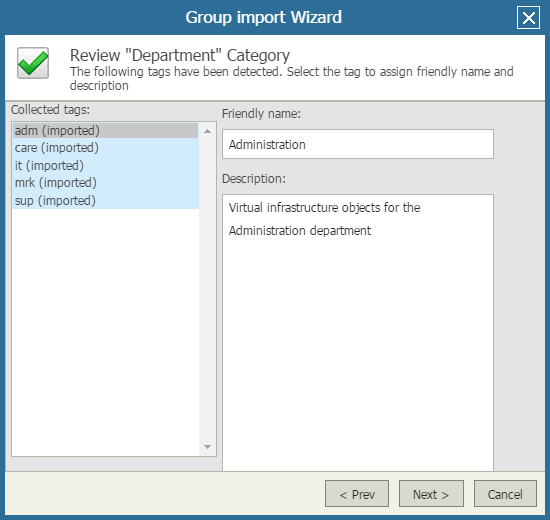Cancel the group import wizard
The image size is (550, 520).
click(x=505, y=494)
